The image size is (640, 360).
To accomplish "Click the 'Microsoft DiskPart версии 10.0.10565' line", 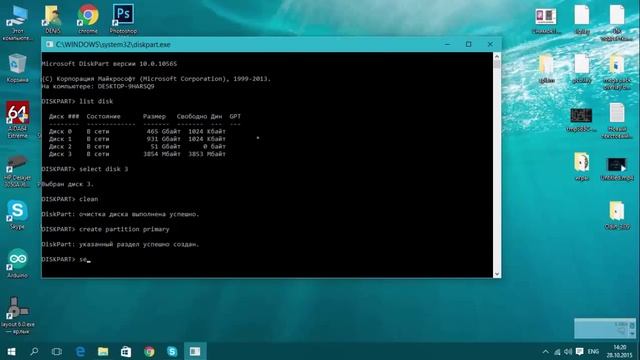I will pyautogui.click(x=109, y=64).
